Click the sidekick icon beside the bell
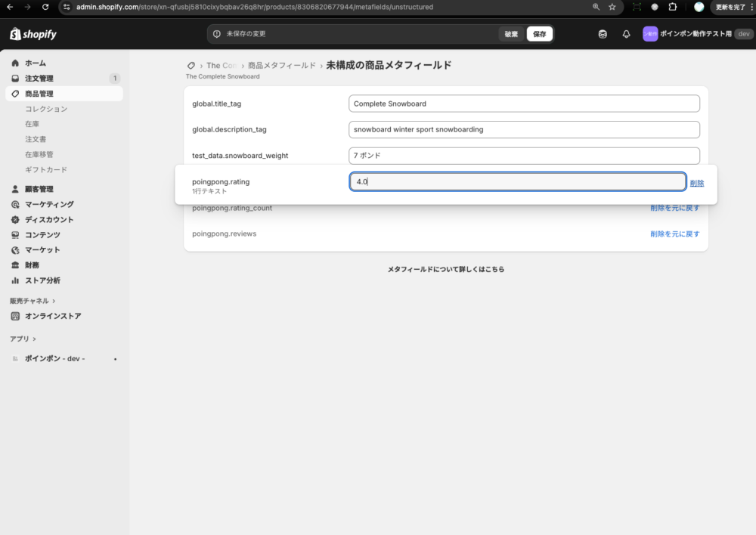 tap(603, 34)
